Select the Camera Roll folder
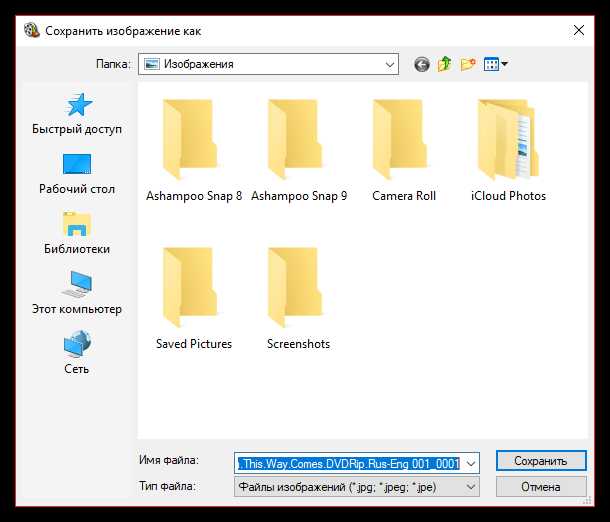The width and height of the screenshot is (610, 522). [x=404, y=151]
